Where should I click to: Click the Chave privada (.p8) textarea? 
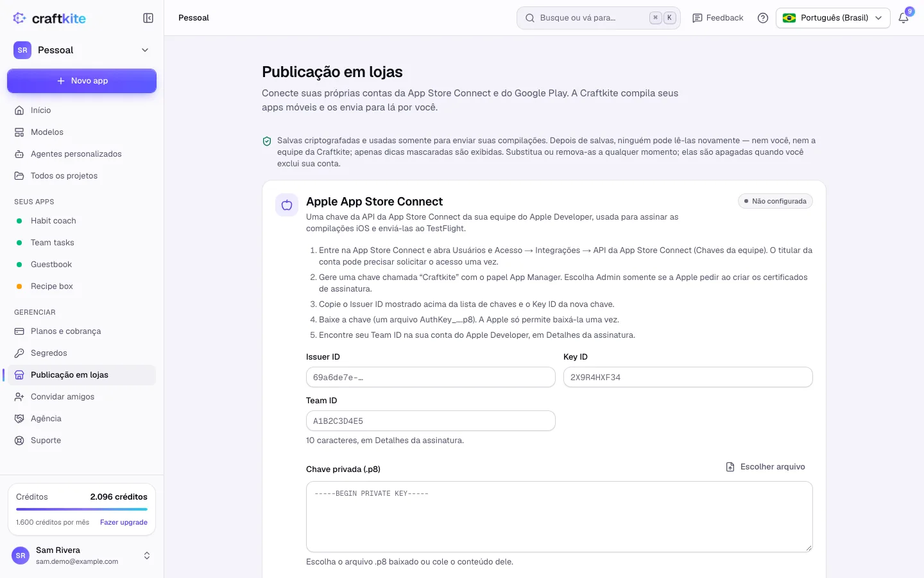pos(560,517)
